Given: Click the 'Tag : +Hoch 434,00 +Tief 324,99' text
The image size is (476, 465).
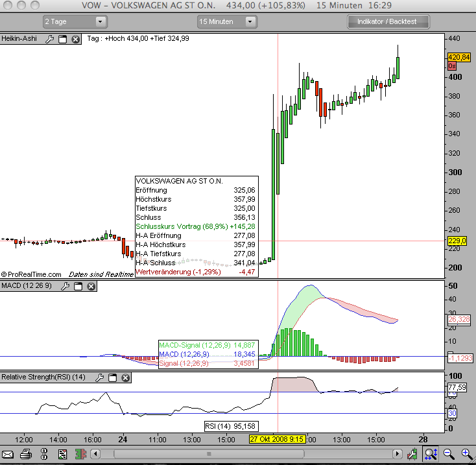Looking at the screenshot, I should tap(138, 38).
